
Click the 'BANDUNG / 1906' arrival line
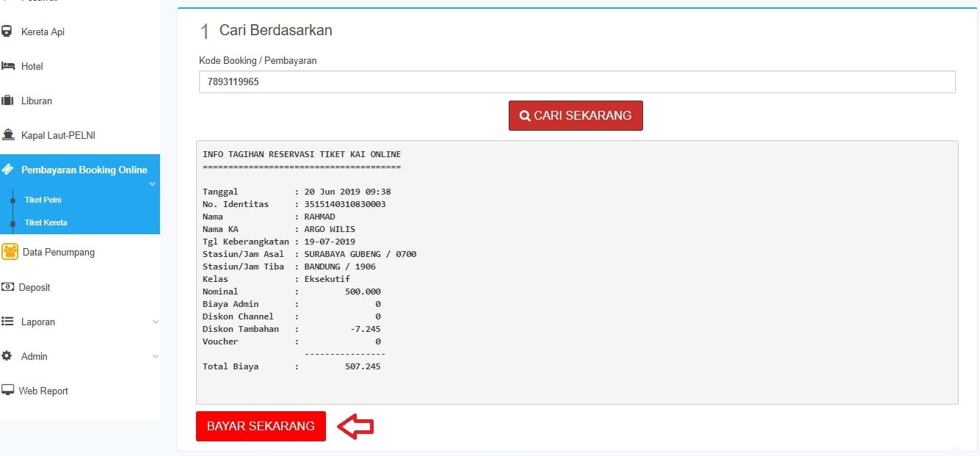click(289, 267)
